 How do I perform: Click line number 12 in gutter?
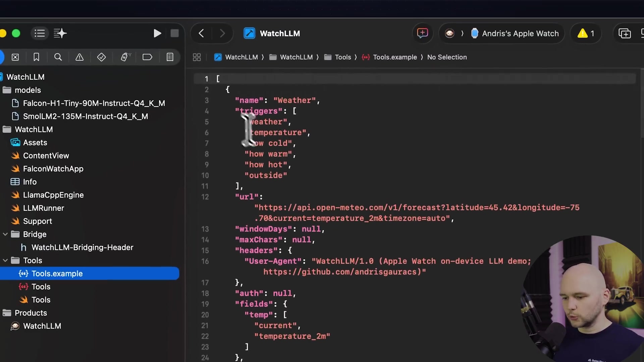(205, 197)
